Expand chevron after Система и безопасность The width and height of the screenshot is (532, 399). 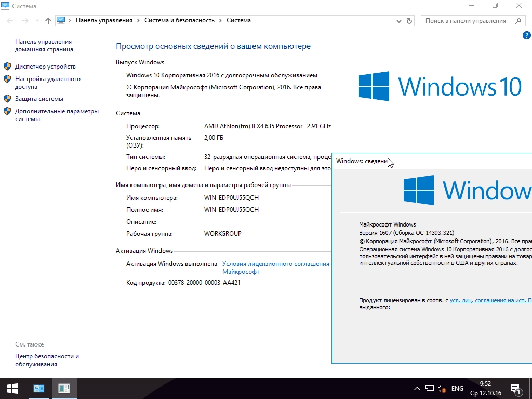pyautogui.click(x=220, y=21)
